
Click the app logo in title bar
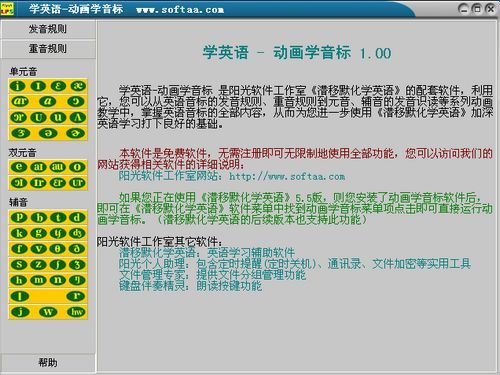click(x=7, y=9)
